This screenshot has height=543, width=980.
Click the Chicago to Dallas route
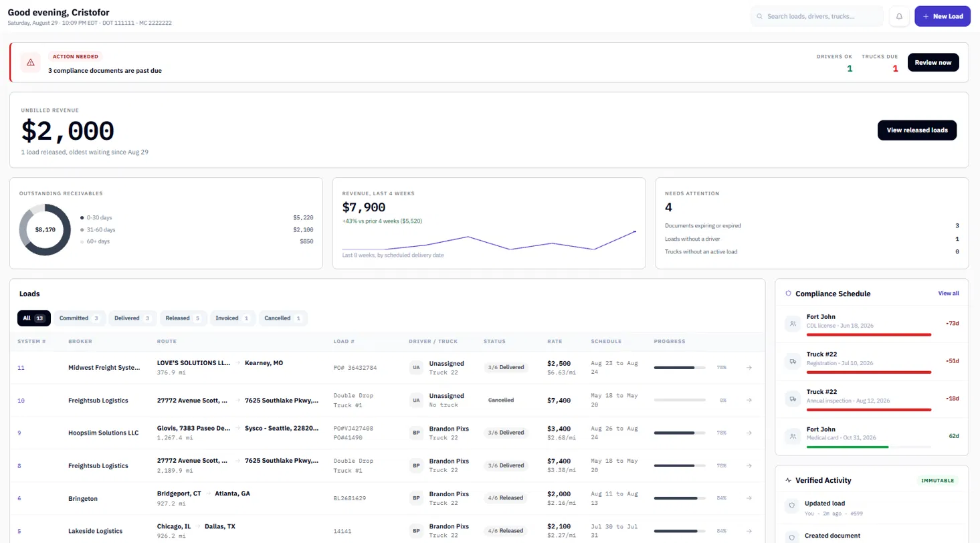196,526
